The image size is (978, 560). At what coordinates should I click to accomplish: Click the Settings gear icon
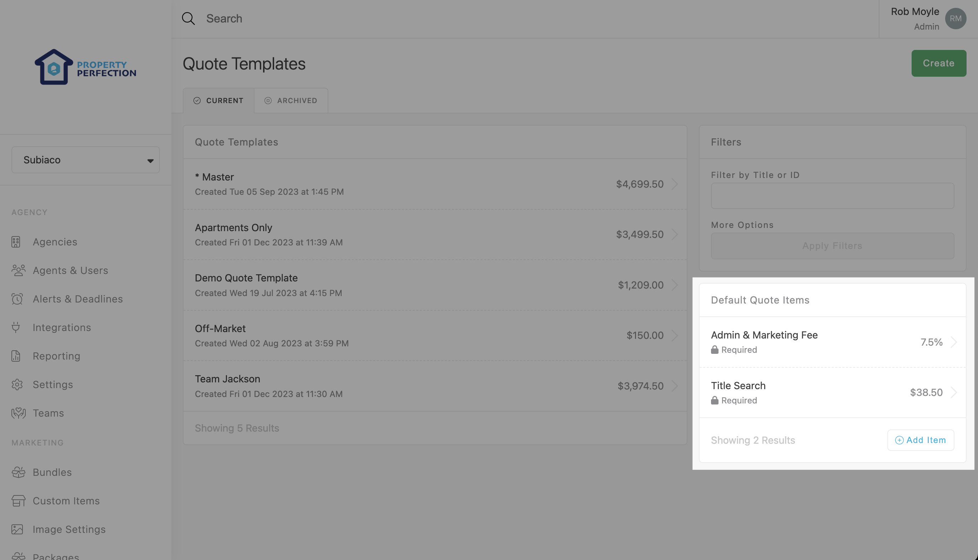click(17, 385)
